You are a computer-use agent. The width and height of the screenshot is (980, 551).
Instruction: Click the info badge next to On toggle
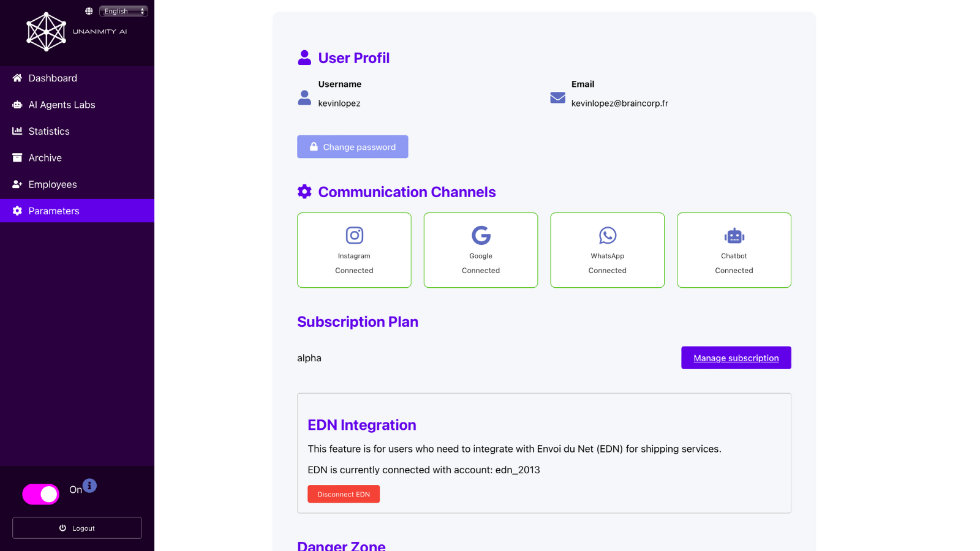point(89,485)
